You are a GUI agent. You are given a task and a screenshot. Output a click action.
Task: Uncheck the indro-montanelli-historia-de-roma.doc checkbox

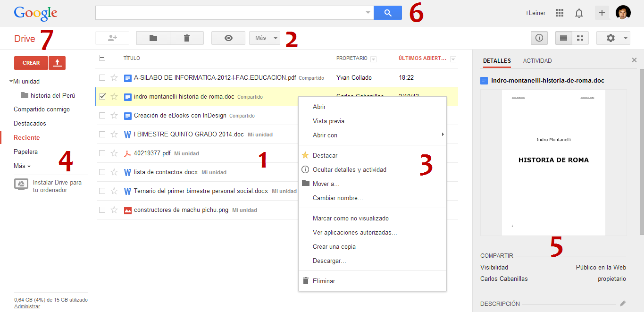tap(102, 96)
